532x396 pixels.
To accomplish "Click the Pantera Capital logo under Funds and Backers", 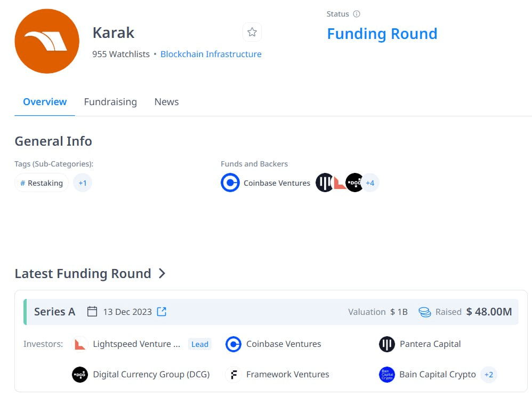I will [324, 183].
